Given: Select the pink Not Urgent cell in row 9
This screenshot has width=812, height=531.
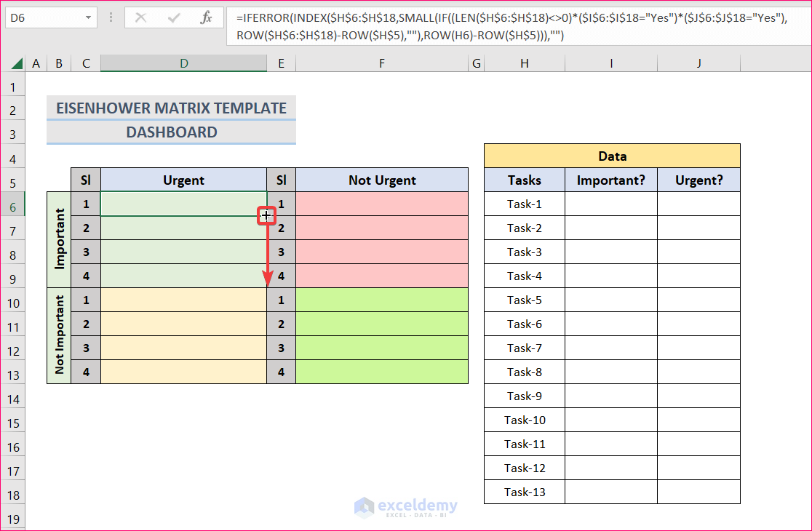Looking at the screenshot, I should (x=382, y=276).
